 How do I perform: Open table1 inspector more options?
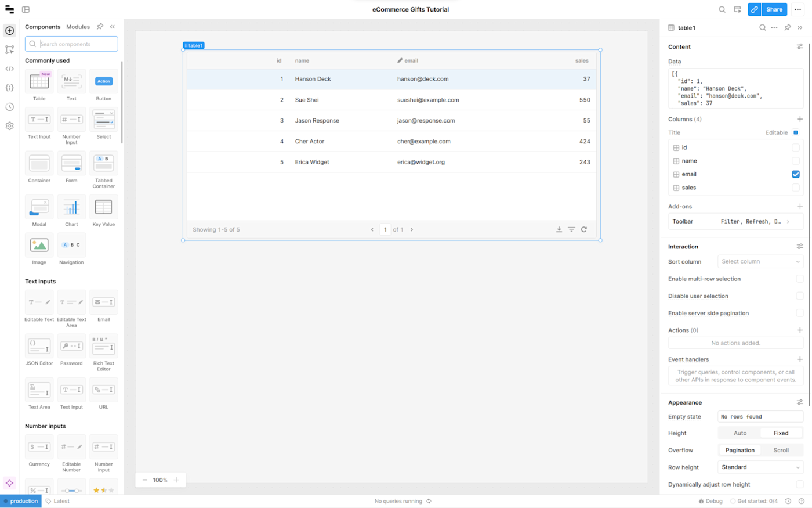pos(774,28)
